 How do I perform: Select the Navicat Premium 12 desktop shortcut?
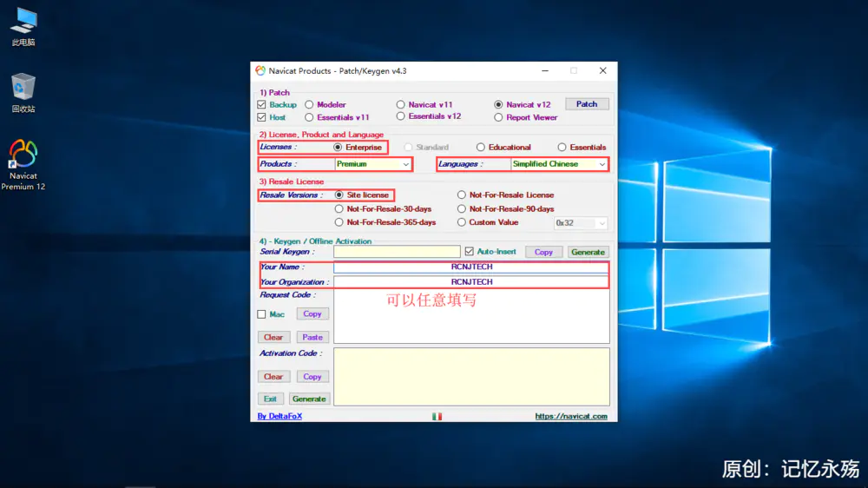click(23, 165)
